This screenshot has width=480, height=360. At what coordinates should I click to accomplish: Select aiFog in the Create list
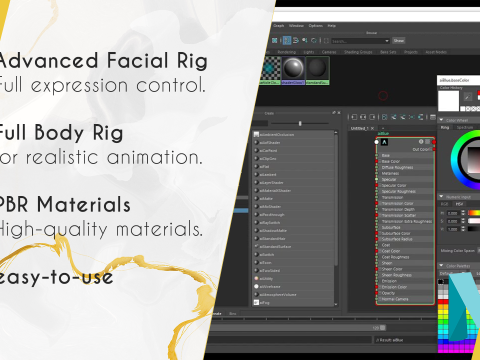(293, 303)
